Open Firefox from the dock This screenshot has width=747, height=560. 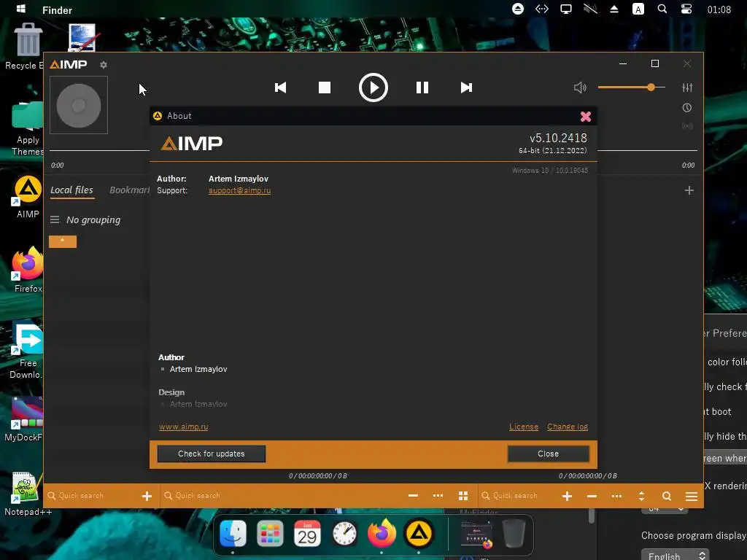tap(382, 533)
